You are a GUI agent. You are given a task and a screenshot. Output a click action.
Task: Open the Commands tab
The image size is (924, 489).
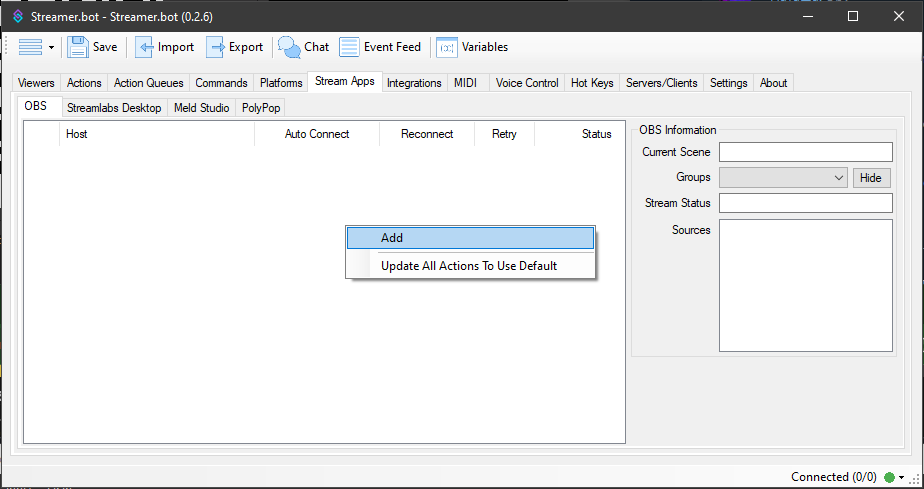coord(222,83)
